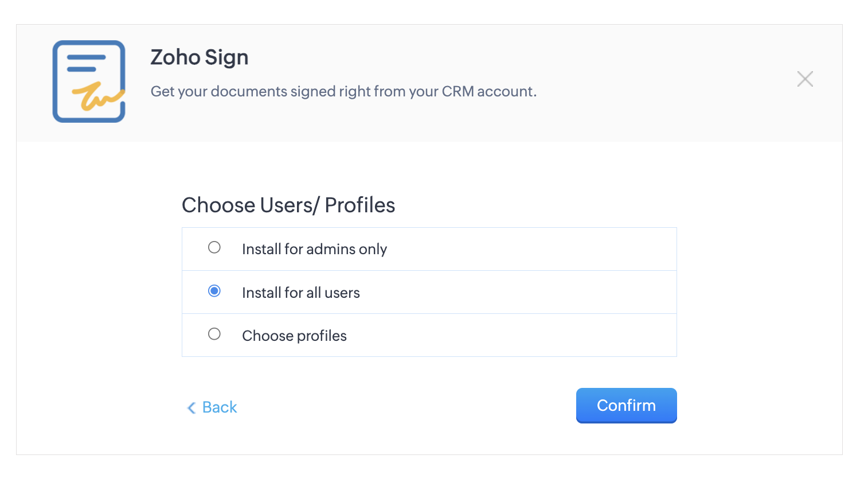This screenshot has height=482, width=868.
Task: Click the empty space in the all users row
Action: [516, 293]
